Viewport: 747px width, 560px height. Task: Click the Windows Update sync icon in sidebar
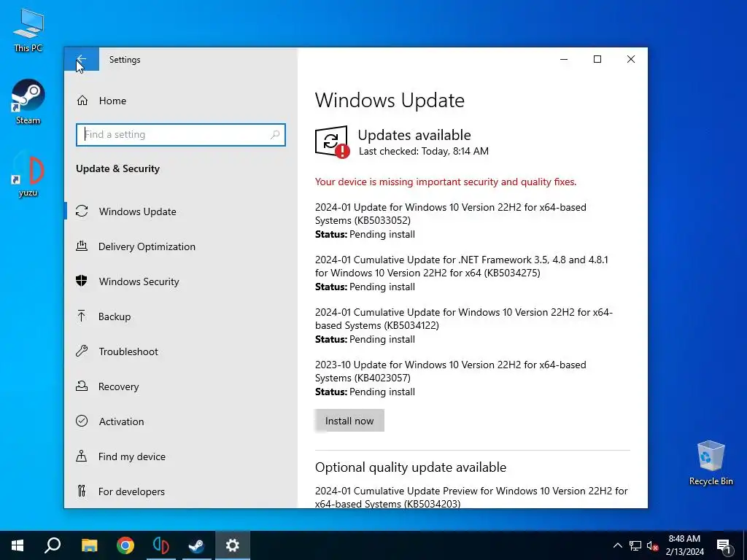[82, 211]
